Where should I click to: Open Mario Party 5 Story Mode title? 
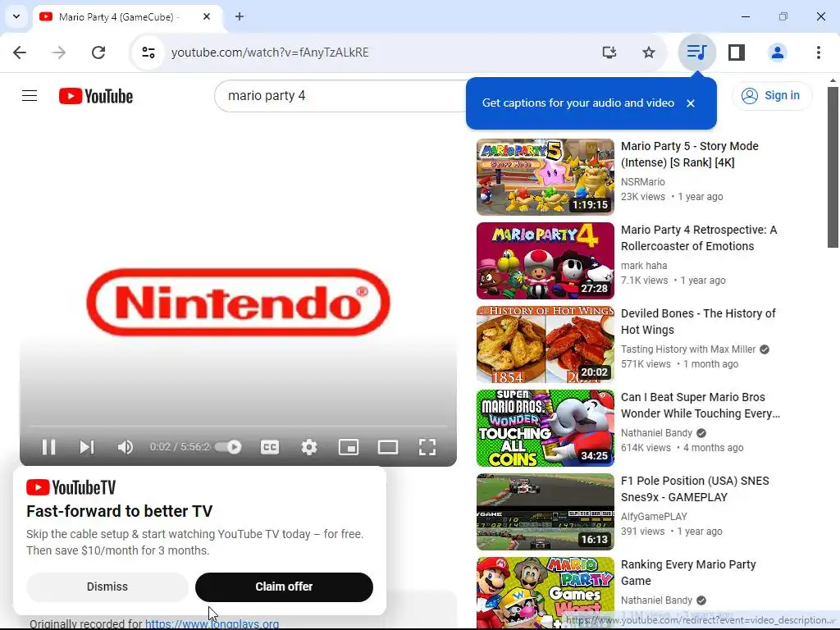[689, 154]
